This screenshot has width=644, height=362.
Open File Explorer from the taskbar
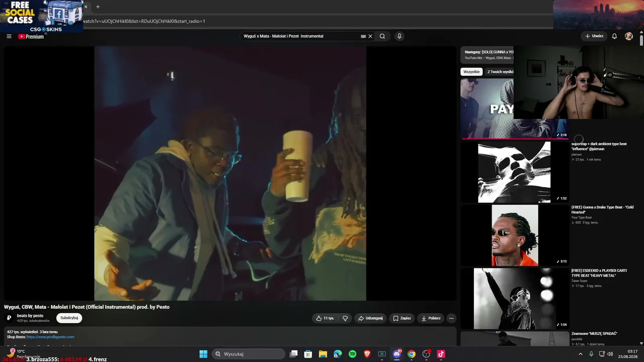coord(323,354)
